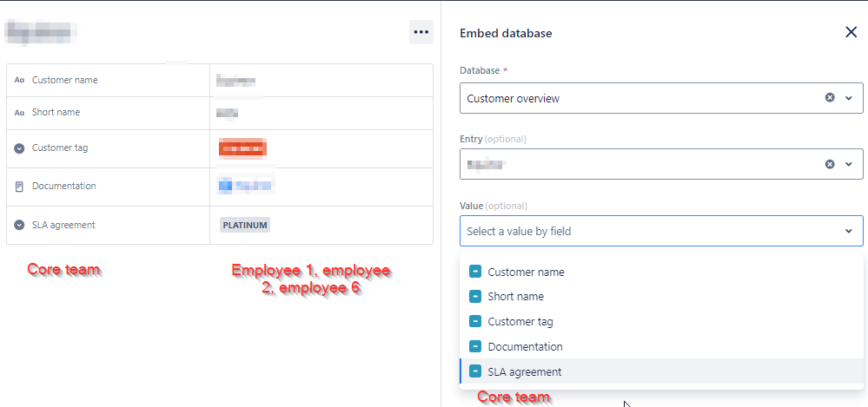
Task: Expand the Database dropdown chevron
Action: 849,98
